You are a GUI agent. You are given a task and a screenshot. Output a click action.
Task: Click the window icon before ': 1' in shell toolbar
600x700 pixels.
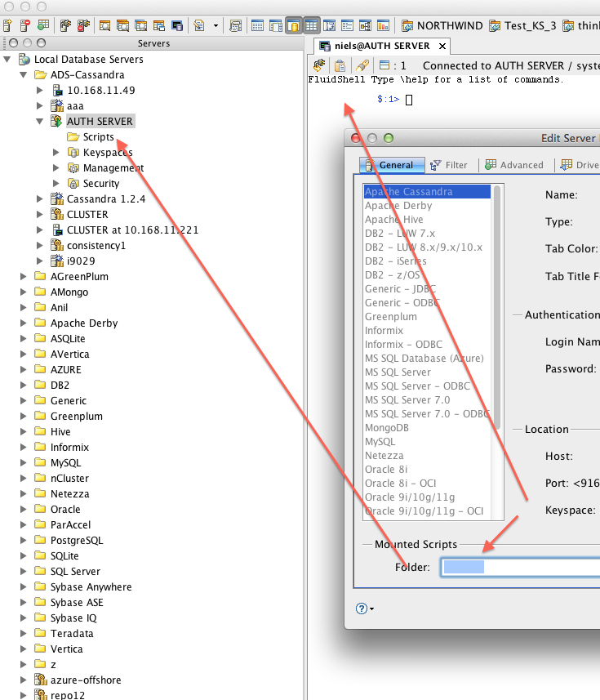(x=384, y=65)
